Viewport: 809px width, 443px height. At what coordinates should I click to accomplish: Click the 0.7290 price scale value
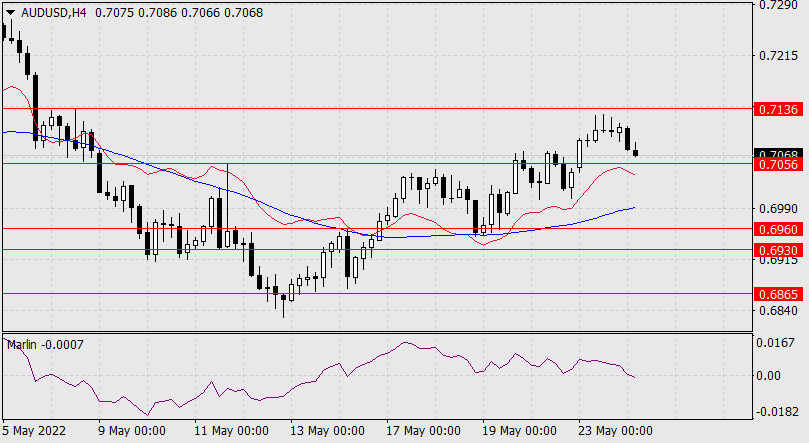pos(779,5)
